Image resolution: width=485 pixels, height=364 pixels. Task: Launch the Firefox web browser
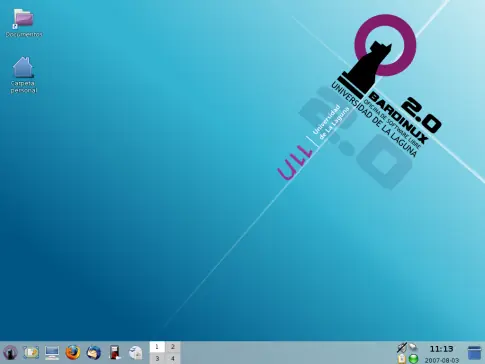pyautogui.click(x=73, y=353)
